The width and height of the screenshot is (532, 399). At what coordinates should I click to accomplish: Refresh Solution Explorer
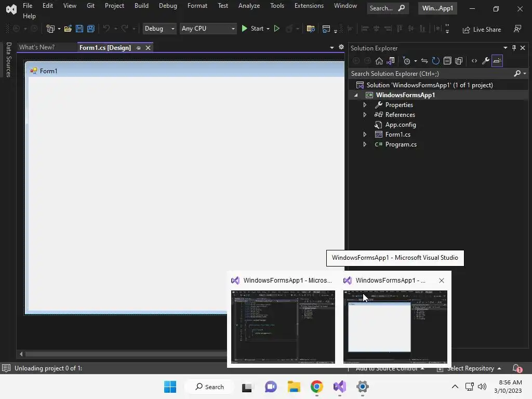point(436,61)
